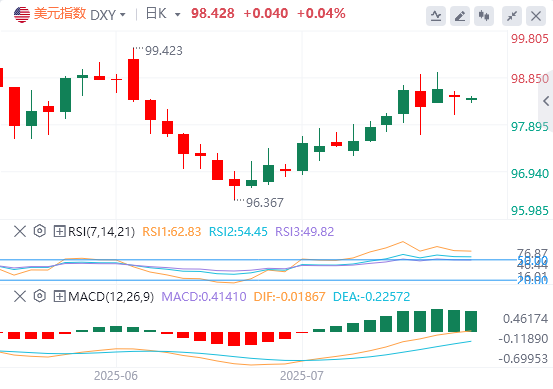Switch chart style via candlestick icon
The height and width of the screenshot is (389, 553).
(x=484, y=16)
